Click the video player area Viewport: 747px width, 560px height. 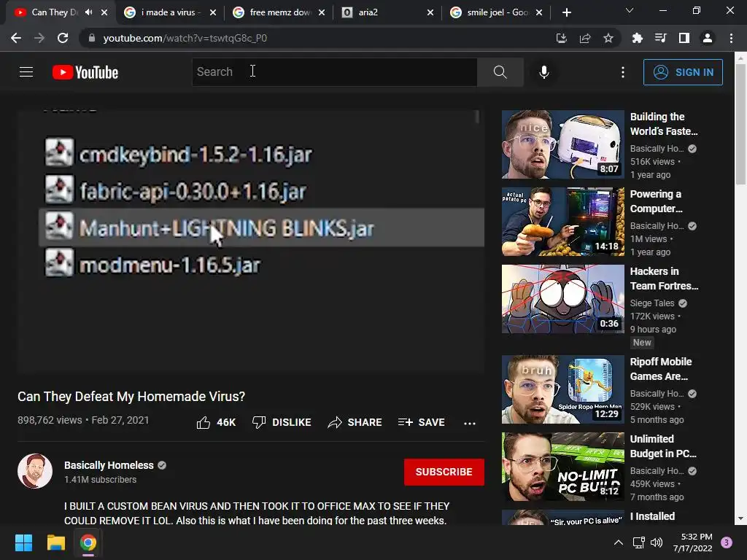tap(251, 241)
